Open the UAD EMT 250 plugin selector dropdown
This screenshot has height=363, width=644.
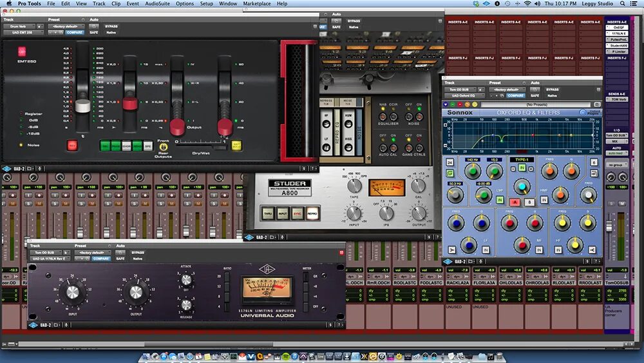click(23, 32)
